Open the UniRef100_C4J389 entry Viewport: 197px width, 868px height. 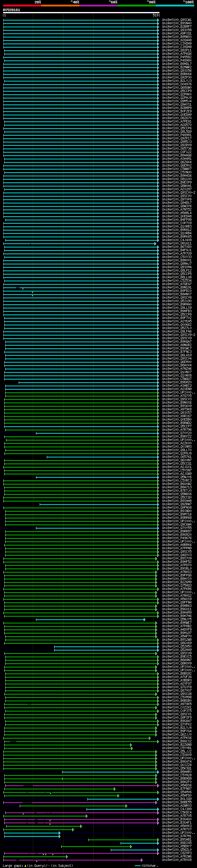point(176,809)
